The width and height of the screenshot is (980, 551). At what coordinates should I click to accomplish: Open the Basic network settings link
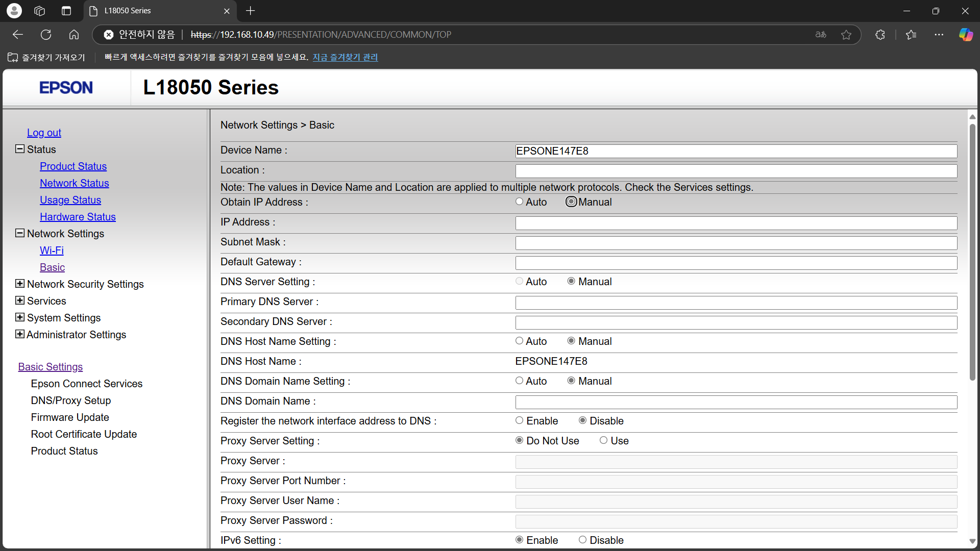click(52, 267)
